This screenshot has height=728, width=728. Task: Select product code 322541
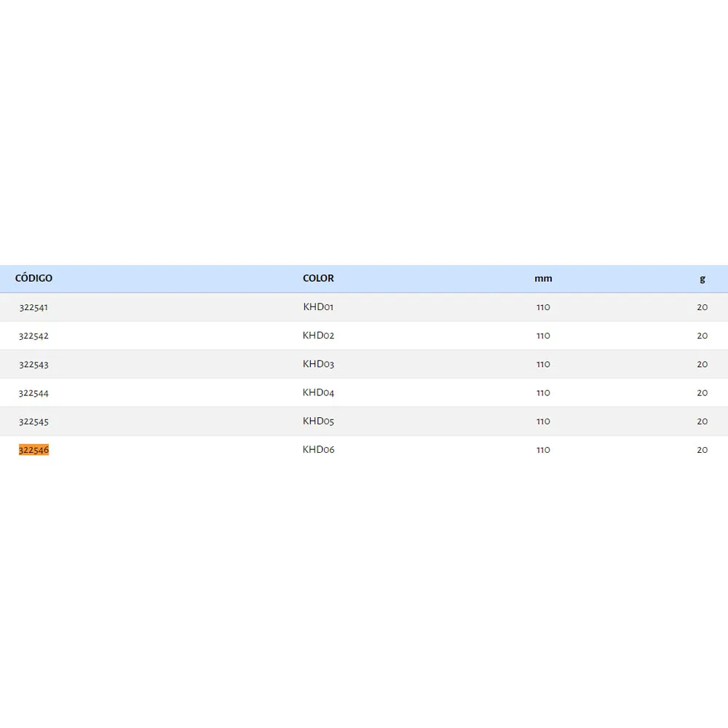click(x=33, y=307)
